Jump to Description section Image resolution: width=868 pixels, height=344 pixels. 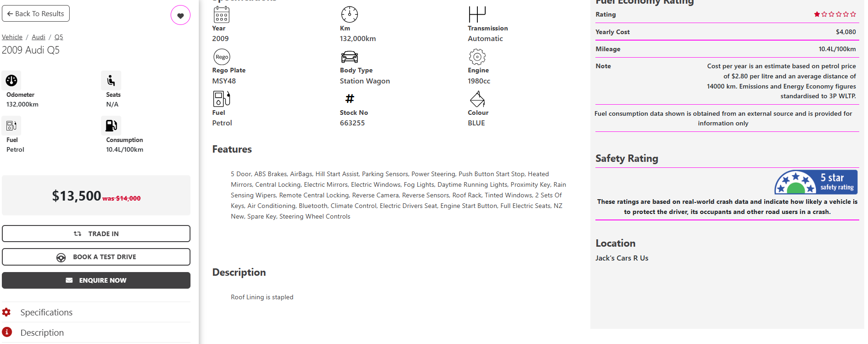(42, 332)
